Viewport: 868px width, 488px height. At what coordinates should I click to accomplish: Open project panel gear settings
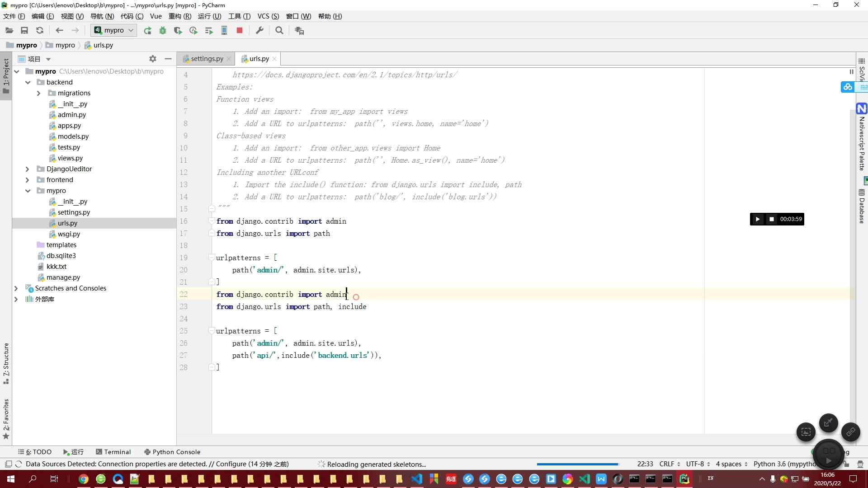pos(153,59)
